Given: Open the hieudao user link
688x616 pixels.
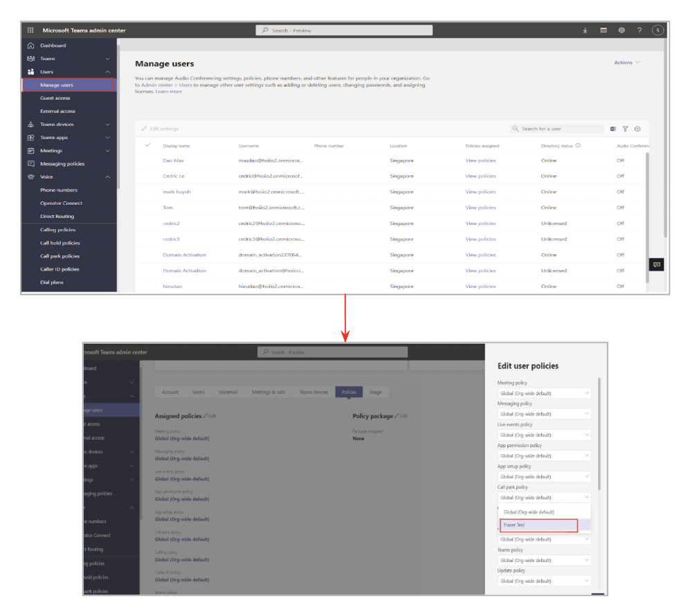Looking at the screenshot, I should pyautogui.click(x=172, y=287).
